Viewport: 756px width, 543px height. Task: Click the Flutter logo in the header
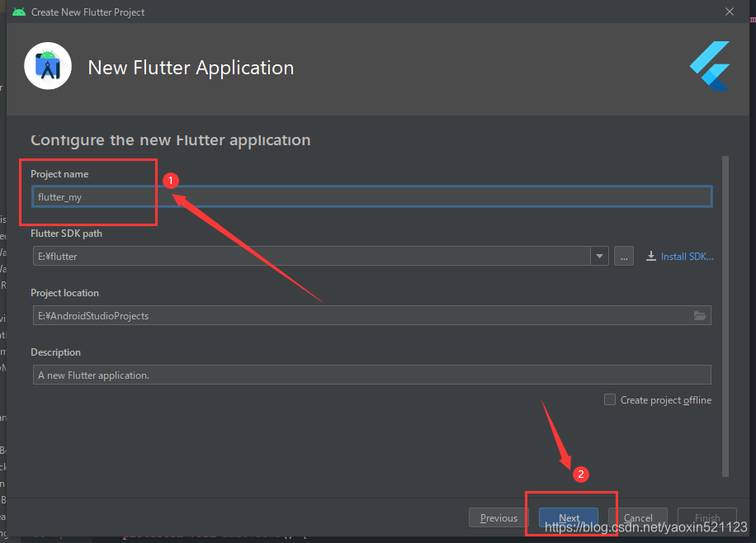(710, 66)
